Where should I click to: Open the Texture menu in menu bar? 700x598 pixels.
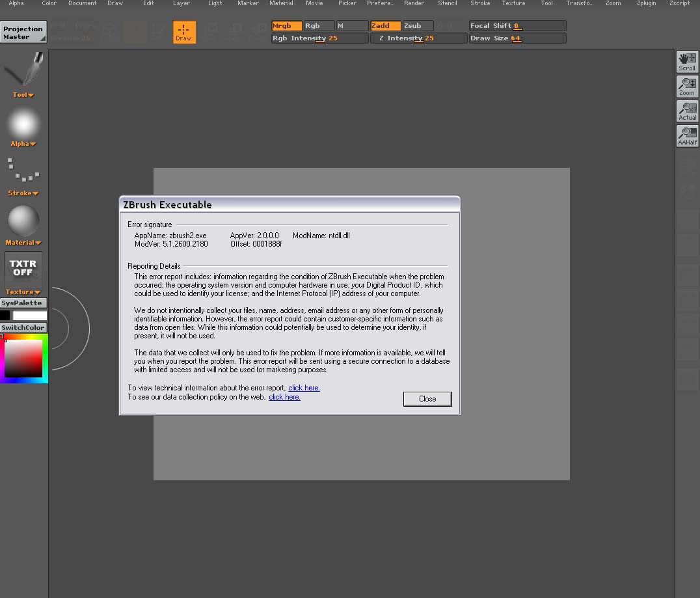coord(514,3)
